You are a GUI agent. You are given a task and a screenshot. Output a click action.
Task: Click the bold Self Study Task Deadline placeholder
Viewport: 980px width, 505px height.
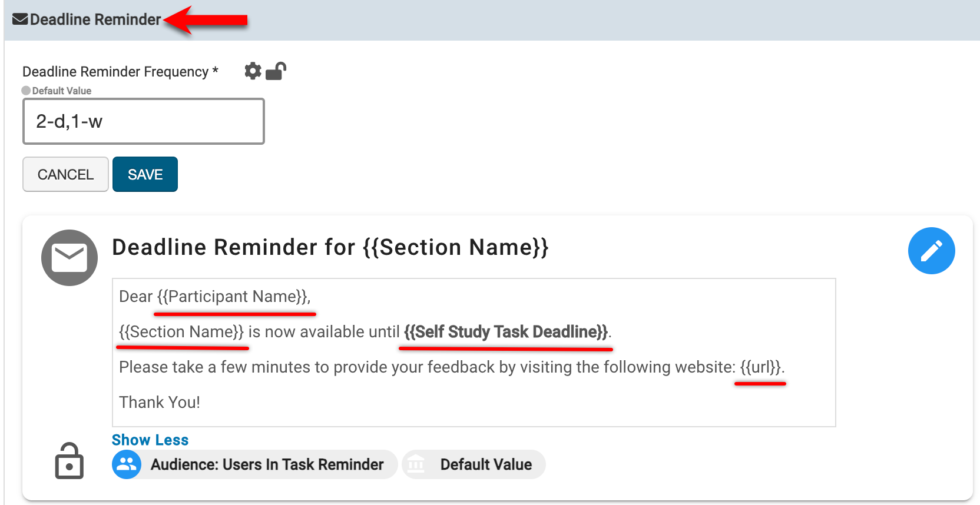click(505, 332)
